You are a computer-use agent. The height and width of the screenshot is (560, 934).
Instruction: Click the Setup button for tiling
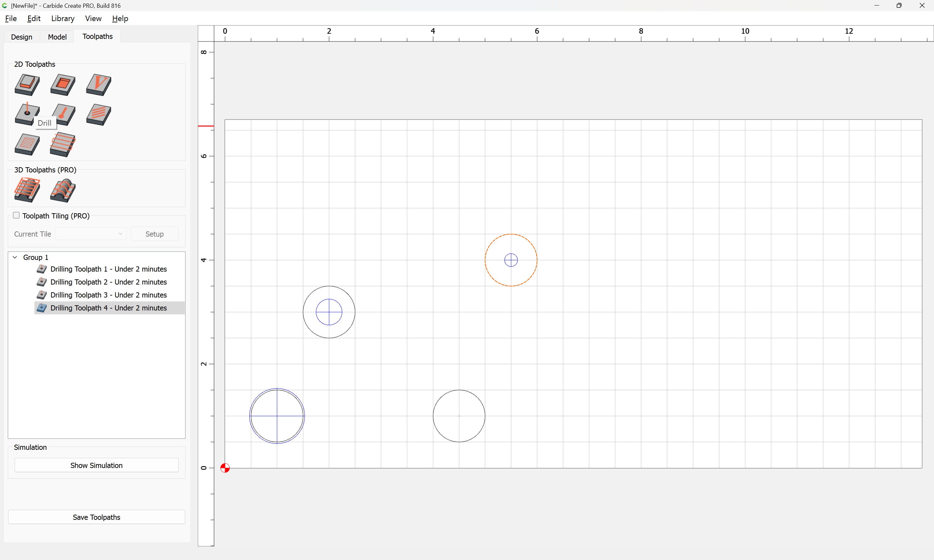(154, 234)
